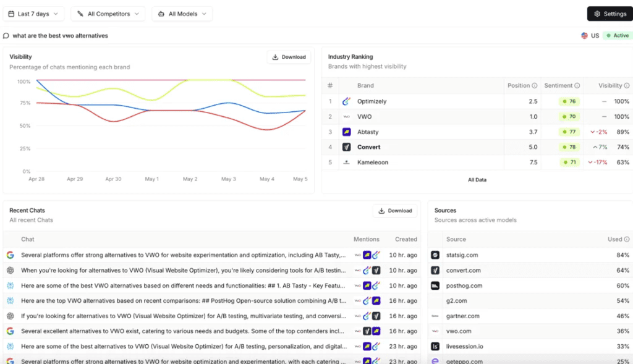The height and width of the screenshot is (364, 633).
Task: Open the Last 7 days date dropdown
Action: pos(33,14)
